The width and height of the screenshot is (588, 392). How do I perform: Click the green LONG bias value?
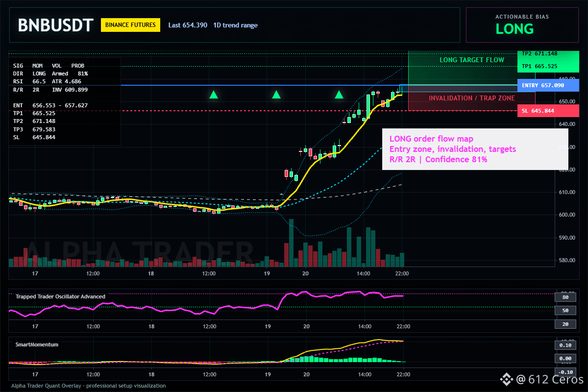(x=514, y=29)
